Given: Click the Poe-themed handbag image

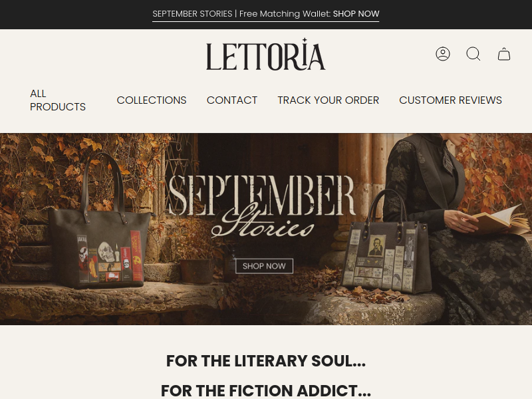Looking at the screenshot, I should tap(384, 241).
